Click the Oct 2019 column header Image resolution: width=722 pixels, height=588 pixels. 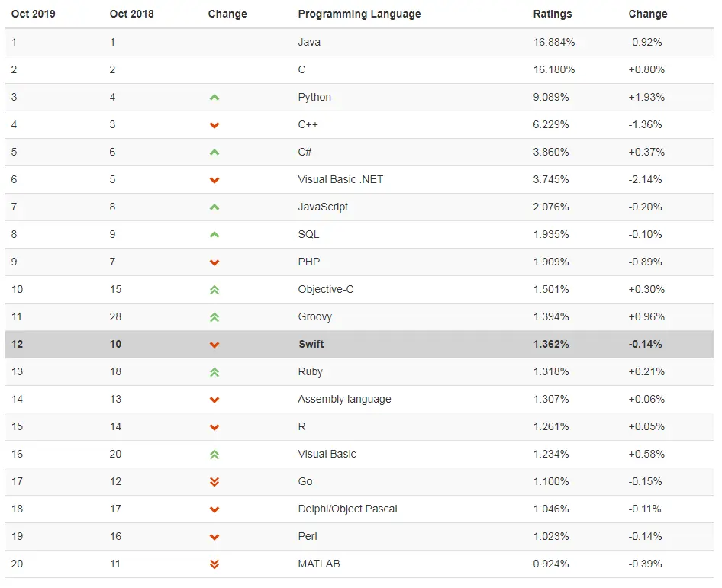(33, 14)
